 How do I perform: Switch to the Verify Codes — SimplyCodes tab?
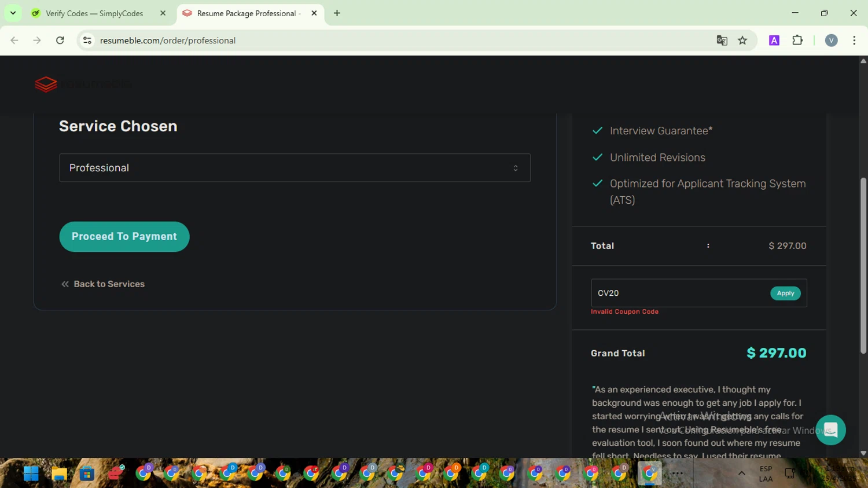point(94,13)
